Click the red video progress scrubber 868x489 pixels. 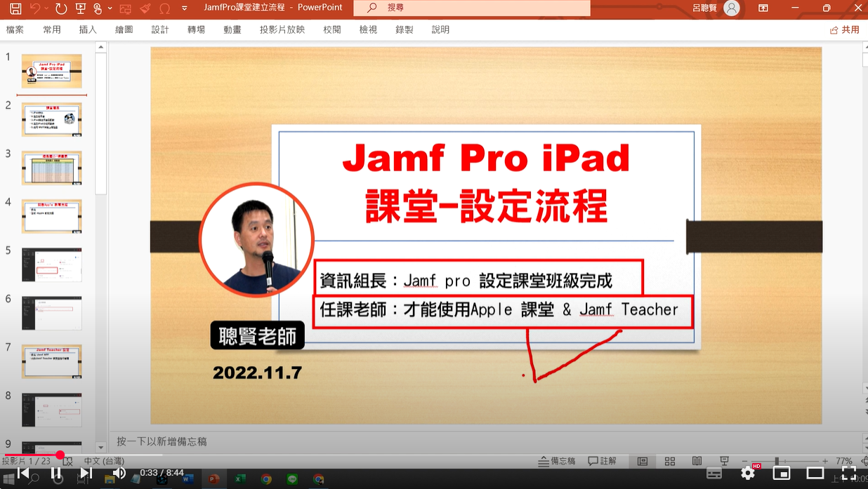[60, 455]
